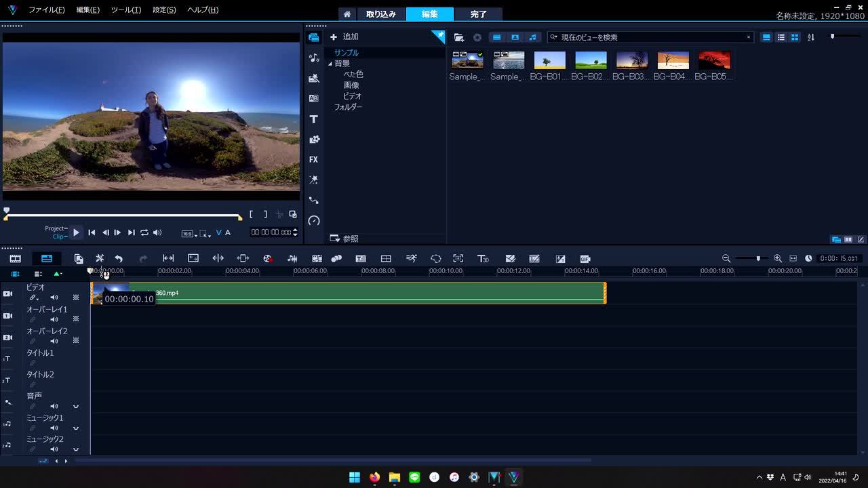Mute the ミュージック1 track

54,428
